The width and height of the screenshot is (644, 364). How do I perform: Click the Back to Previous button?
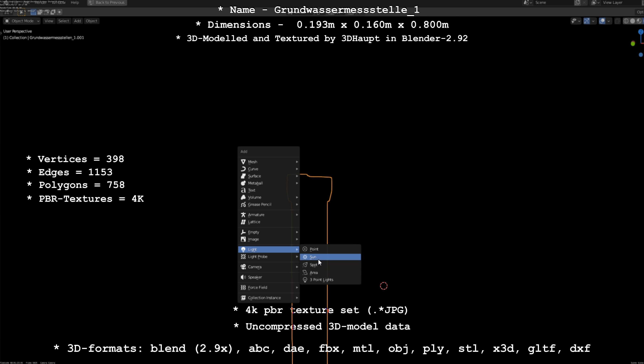tap(107, 2)
